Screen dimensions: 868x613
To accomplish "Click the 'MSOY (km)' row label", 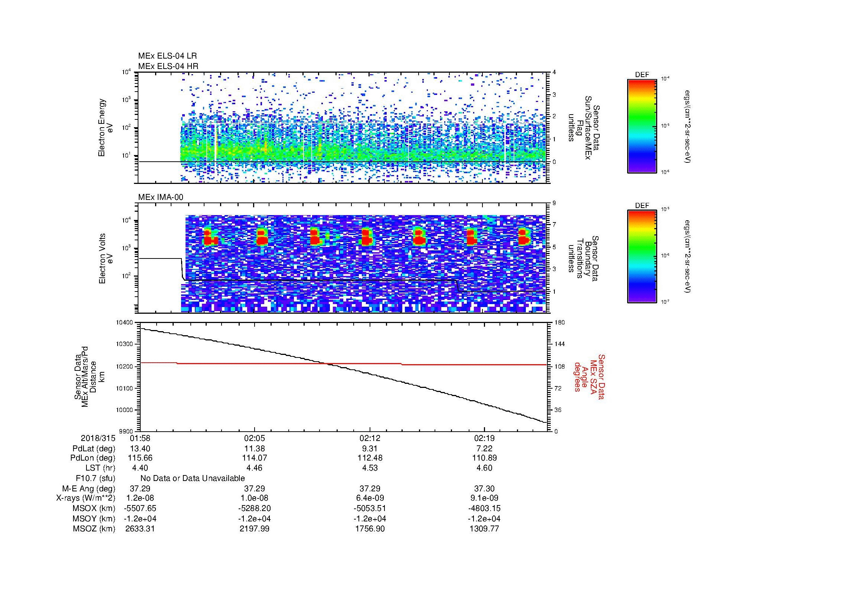I will (x=94, y=518).
